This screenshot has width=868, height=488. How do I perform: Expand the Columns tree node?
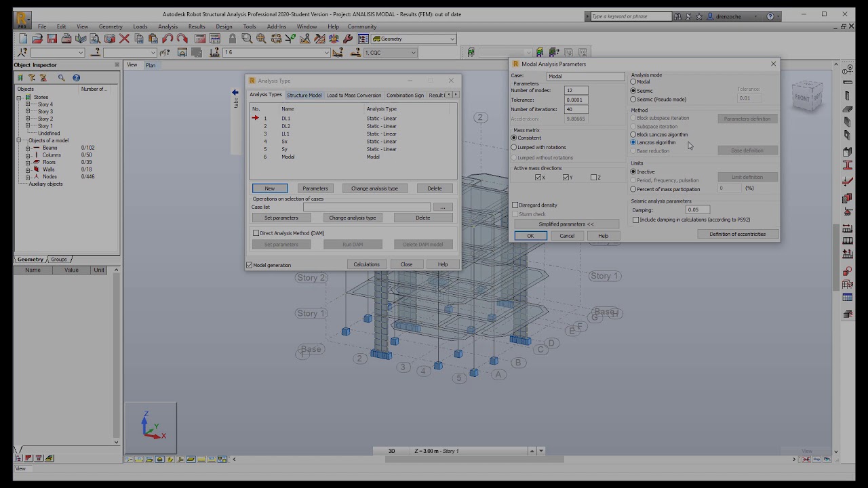pyautogui.click(x=28, y=155)
